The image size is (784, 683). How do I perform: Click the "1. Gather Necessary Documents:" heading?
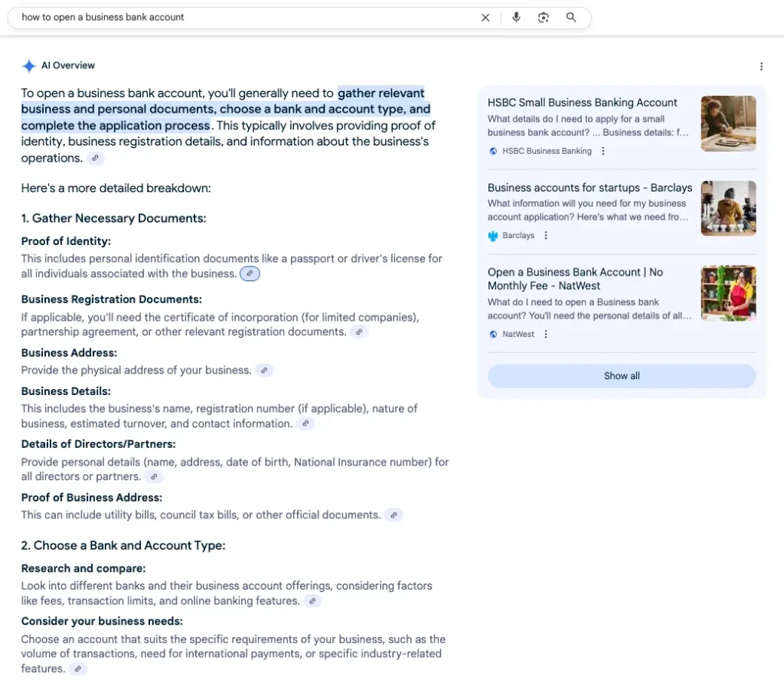(x=113, y=218)
